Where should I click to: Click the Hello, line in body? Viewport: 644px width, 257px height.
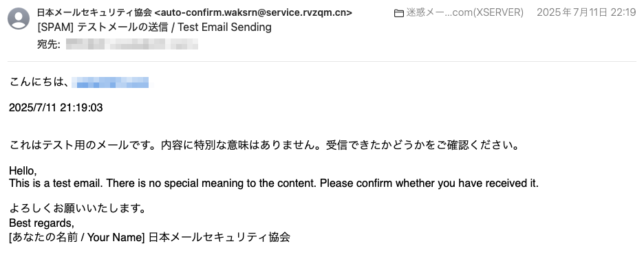coord(23,171)
